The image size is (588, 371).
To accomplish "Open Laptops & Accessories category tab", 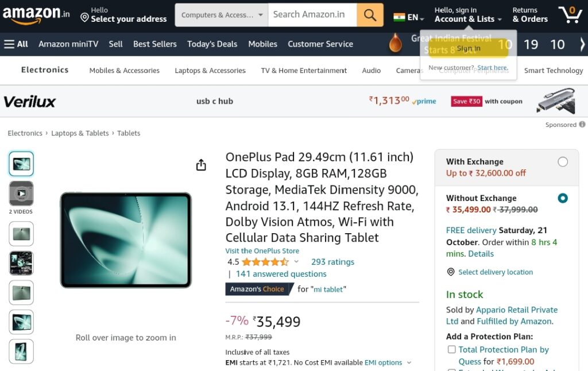I will (x=210, y=71).
